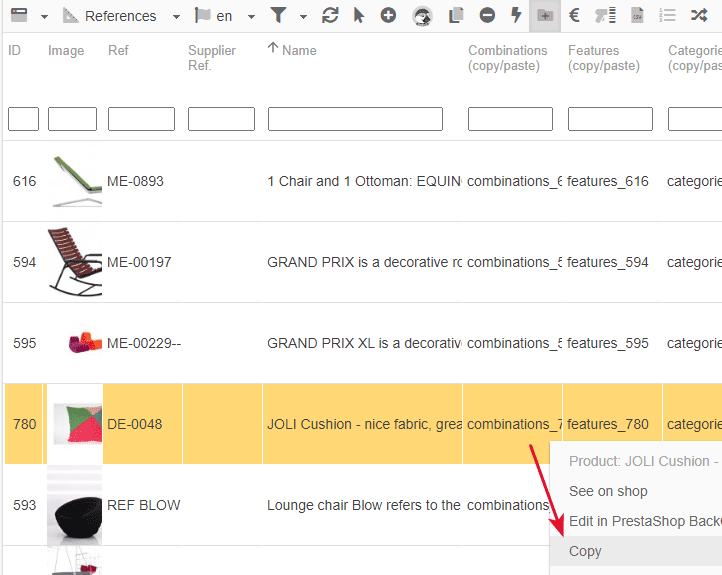The width and height of the screenshot is (722, 575).
Task: Click the delete product minus icon
Action: click(x=487, y=16)
